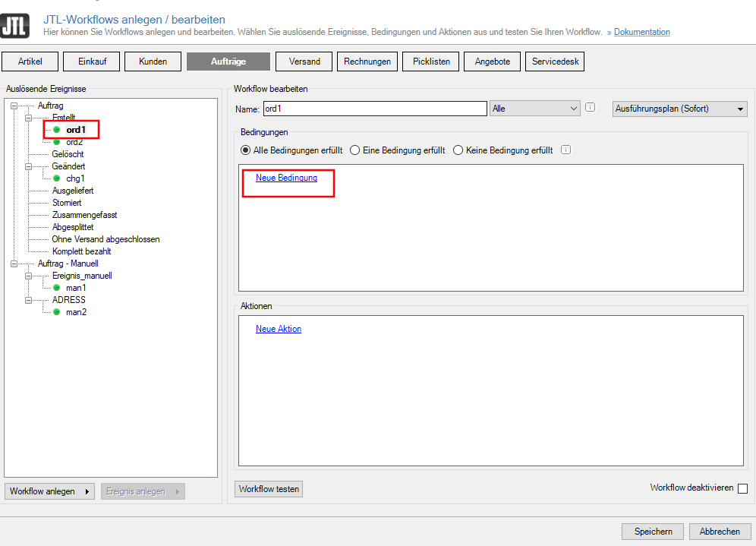Collapse the Auftrag - Manuell tree node
This screenshot has height=546, width=756.
point(14,264)
